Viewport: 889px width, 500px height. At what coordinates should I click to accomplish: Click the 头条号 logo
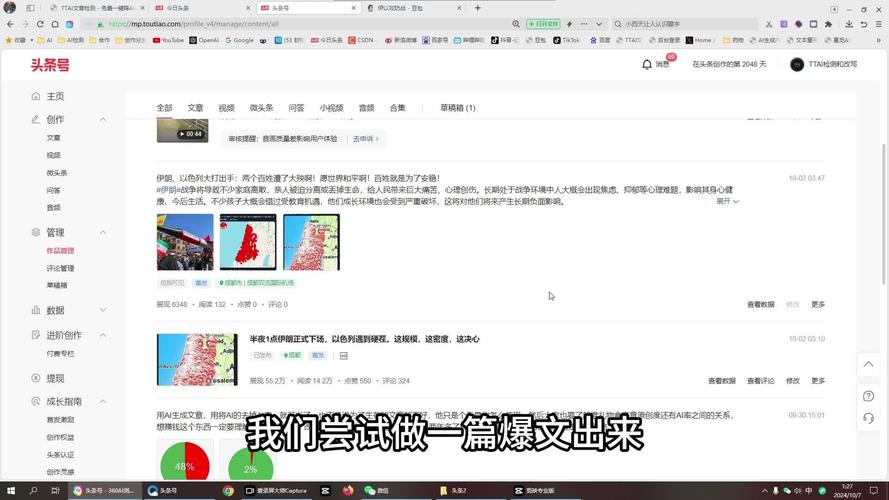pos(50,65)
